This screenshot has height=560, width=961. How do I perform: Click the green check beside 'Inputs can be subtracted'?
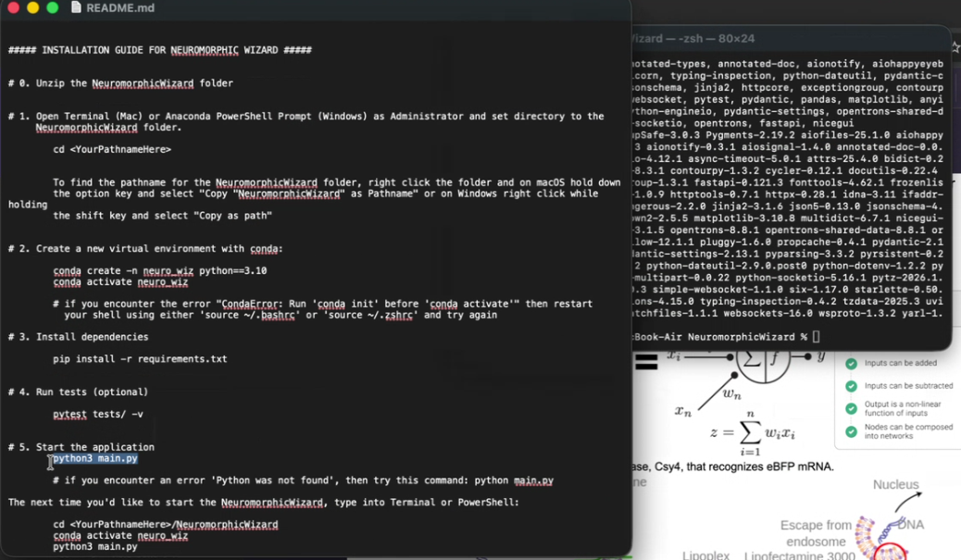click(851, 386)
